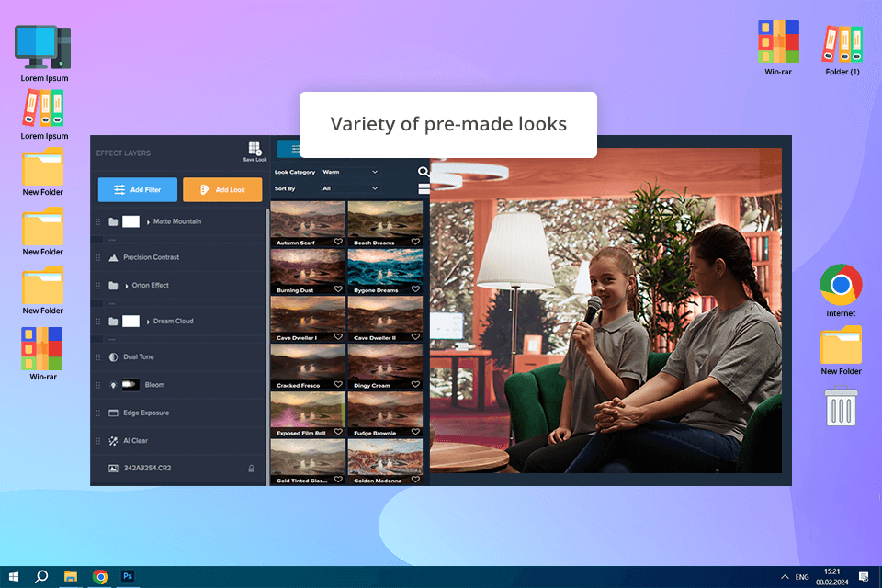Screen dimensions: 882x588
Task: Favorite the Autumn Scarf look
Action: (338, 242)
